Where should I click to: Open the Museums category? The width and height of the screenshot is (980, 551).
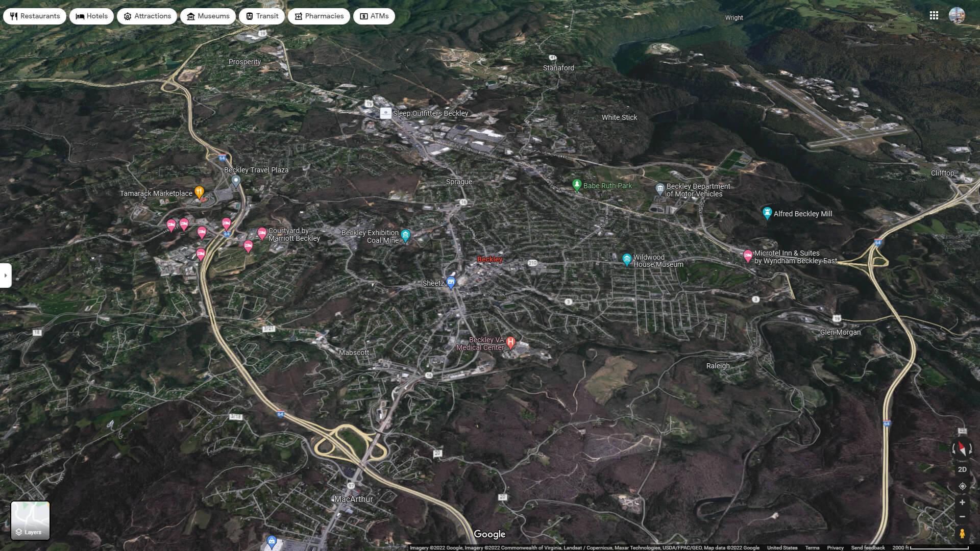click(208, 16)
